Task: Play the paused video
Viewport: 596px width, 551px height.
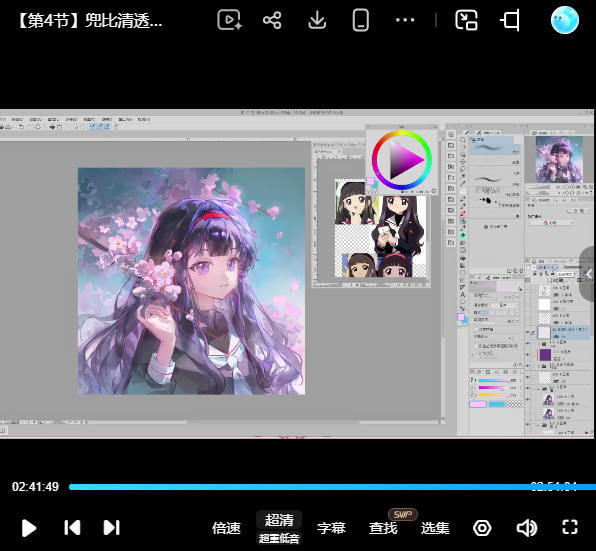Action: click(29, 528)
